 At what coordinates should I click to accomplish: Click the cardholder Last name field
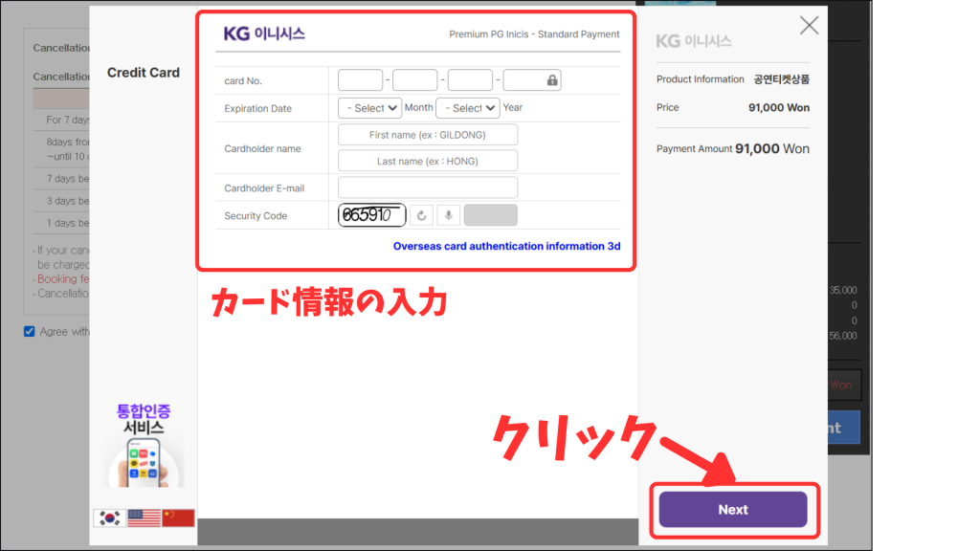click(428, 161)
